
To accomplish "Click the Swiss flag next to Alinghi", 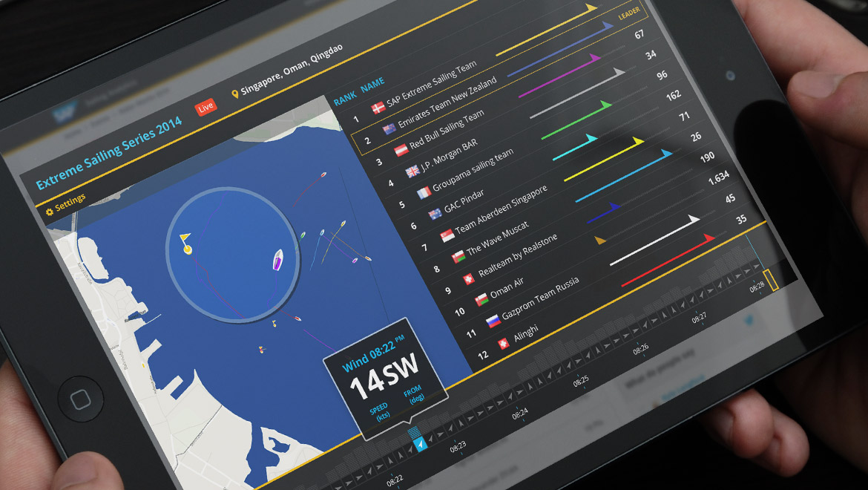I will [504, 344].
